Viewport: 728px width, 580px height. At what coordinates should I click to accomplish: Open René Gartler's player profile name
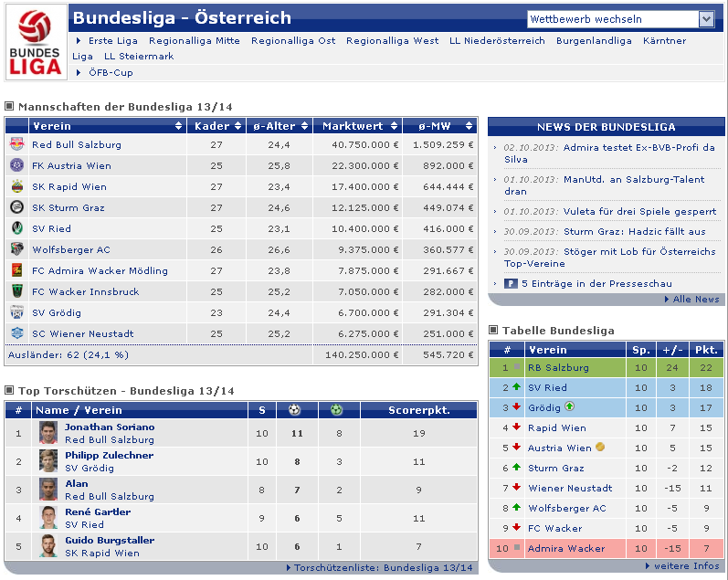tap(98, 511)
